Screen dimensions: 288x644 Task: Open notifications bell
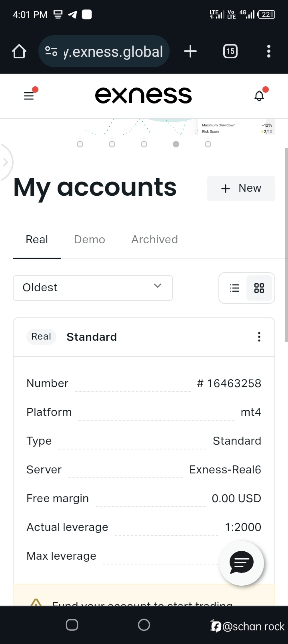(x=259, y=96)
